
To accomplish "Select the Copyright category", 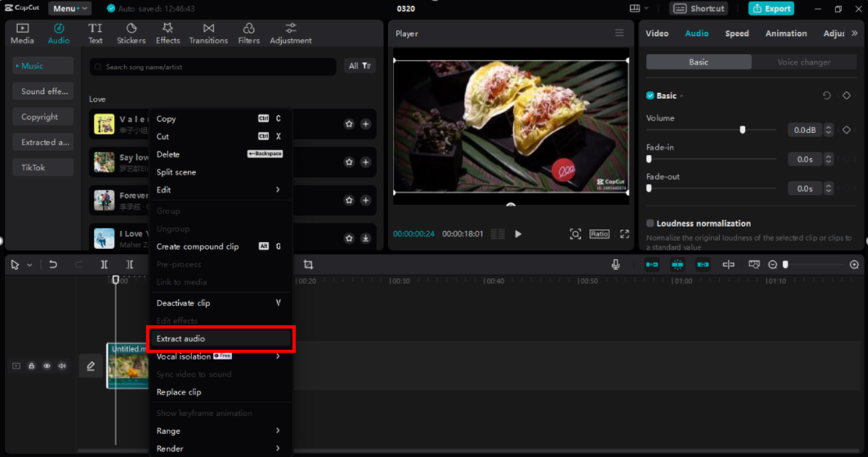I will (x=43, y=116).
